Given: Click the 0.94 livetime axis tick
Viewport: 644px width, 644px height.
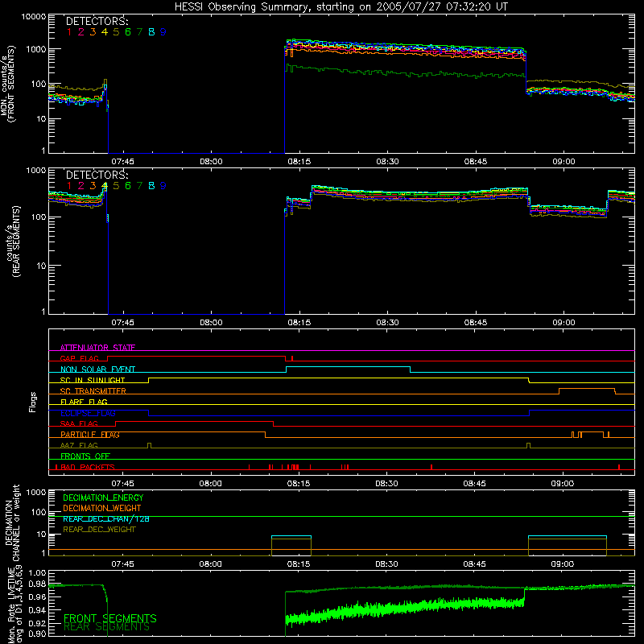Looking at the screenshot, I should pyautogui.click(x=37, y=610).
